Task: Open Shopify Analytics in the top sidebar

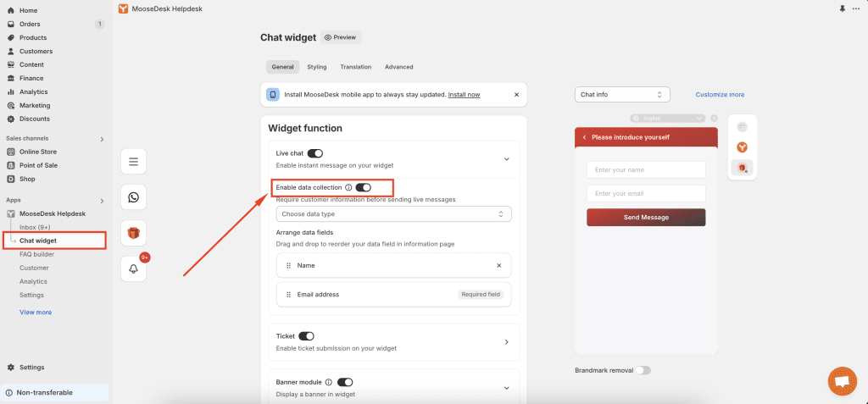Action: 34,91
